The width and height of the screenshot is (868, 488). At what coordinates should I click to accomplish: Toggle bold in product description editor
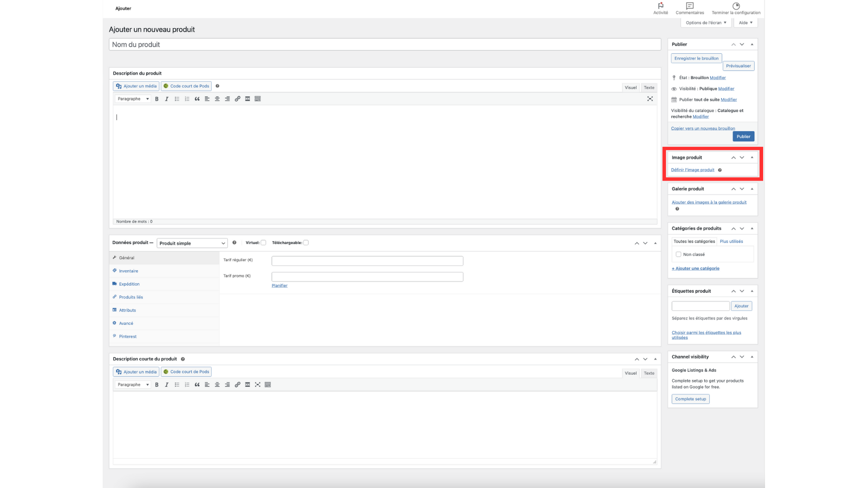[x=157, y=99]
